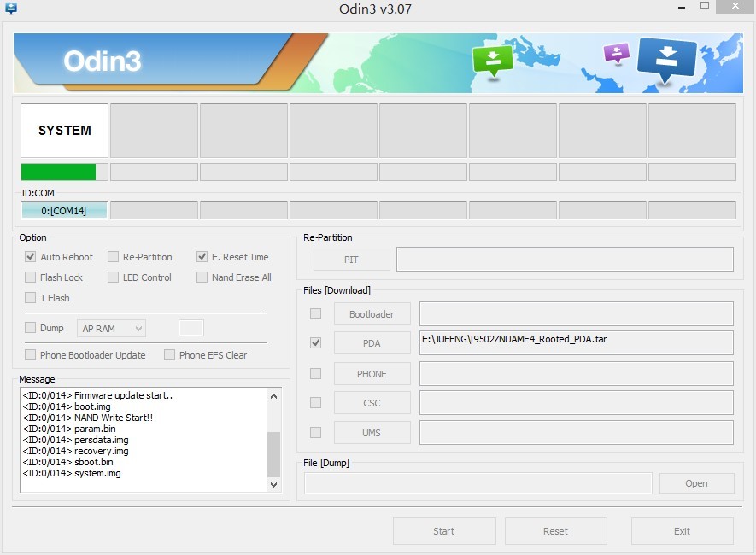Screen dimensions: 756x555
Task: Click Start to begin flashing
Action: click(444, 530)
